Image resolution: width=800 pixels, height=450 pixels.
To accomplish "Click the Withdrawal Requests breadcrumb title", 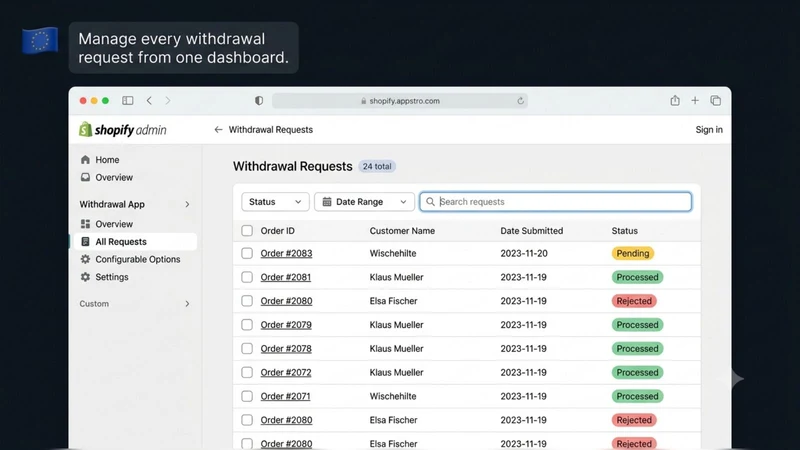I will click(271, 130).
